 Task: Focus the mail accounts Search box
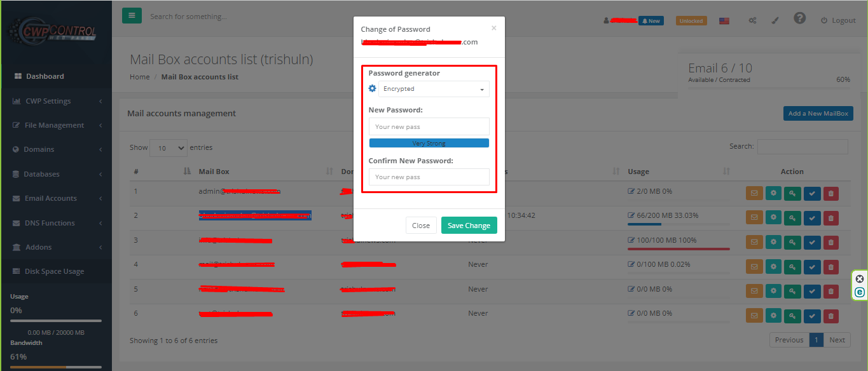click(x=803, y=146)
